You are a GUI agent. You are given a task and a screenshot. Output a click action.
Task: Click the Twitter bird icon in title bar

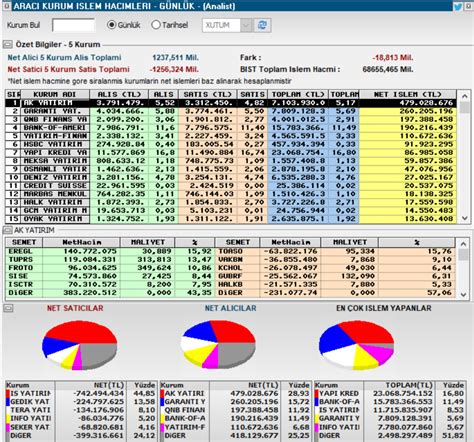[458, 6]
